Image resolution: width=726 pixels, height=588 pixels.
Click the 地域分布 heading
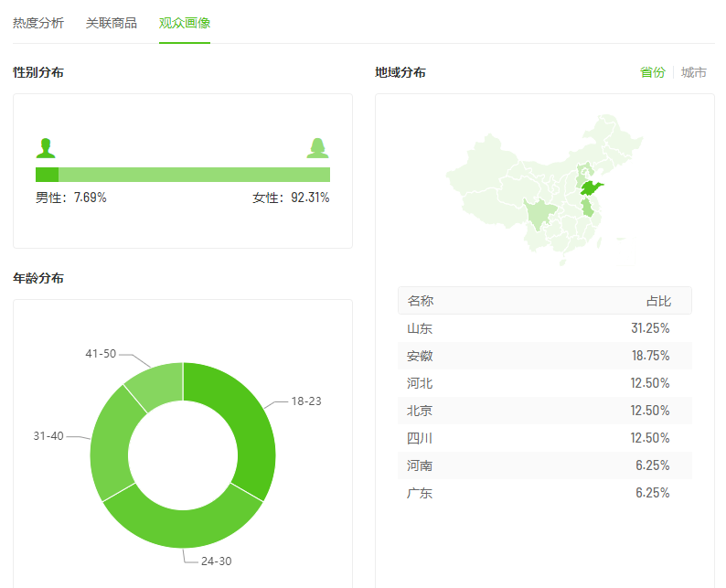400,72
